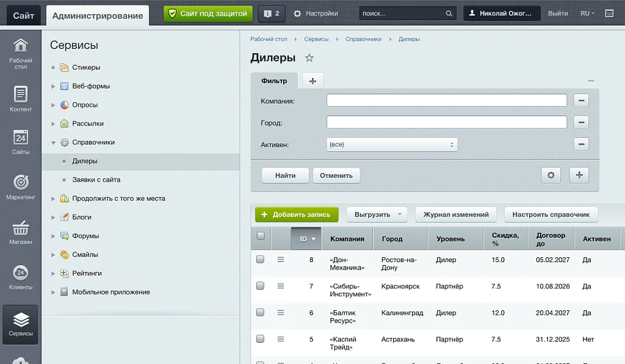This screenshot has height=364, width=625.
Task: Open actions menu for row ID 7
Action: [281, 286]
